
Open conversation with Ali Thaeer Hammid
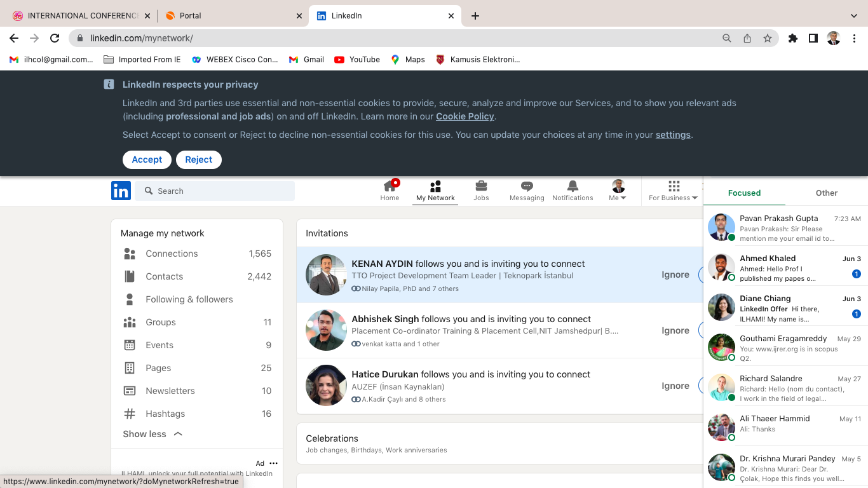786,428
